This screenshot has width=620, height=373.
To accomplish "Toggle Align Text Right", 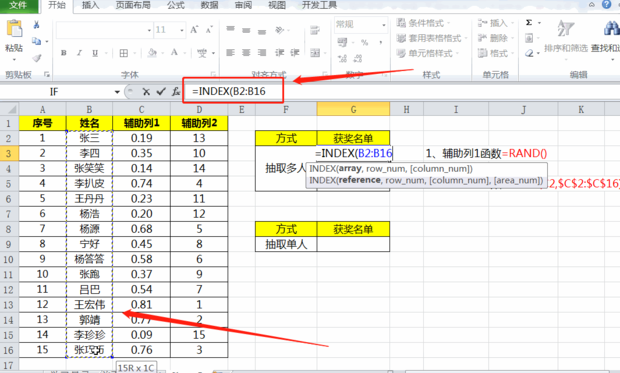I will [262, 53].
